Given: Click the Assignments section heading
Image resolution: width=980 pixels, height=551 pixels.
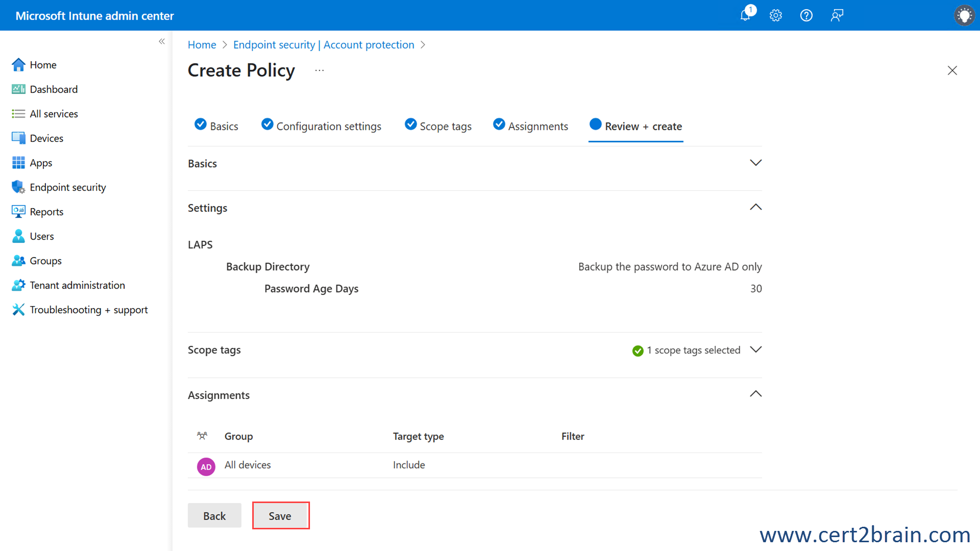Looking at the screenshot, I should point(219,395).
